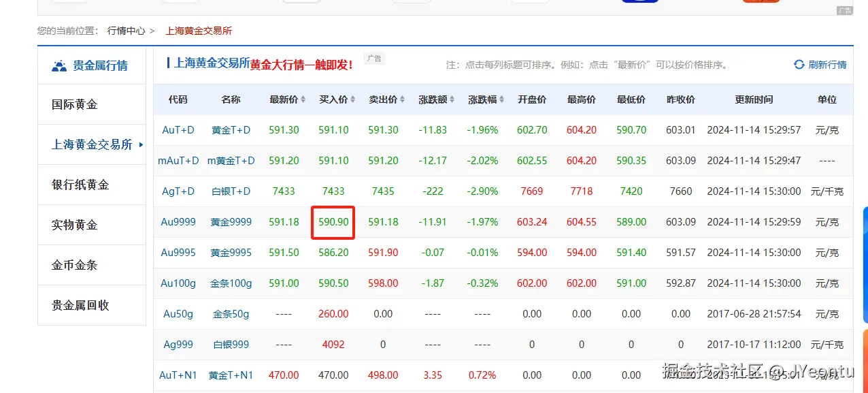Click the 刷新行情 link
The height and width of the screenshot is (393, 868).
[x=827, y=65]
